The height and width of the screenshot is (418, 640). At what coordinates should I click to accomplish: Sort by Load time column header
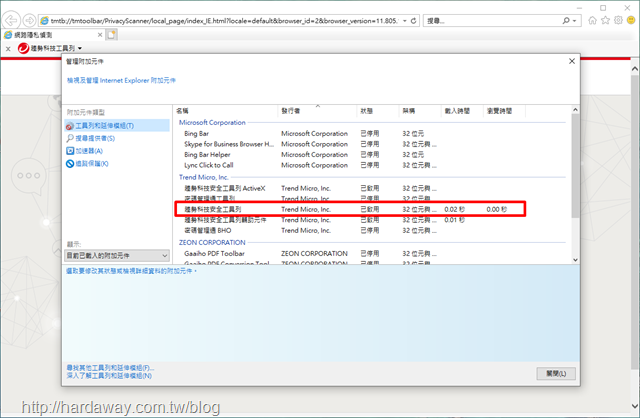pyautogui.click(x=462, y=111)
